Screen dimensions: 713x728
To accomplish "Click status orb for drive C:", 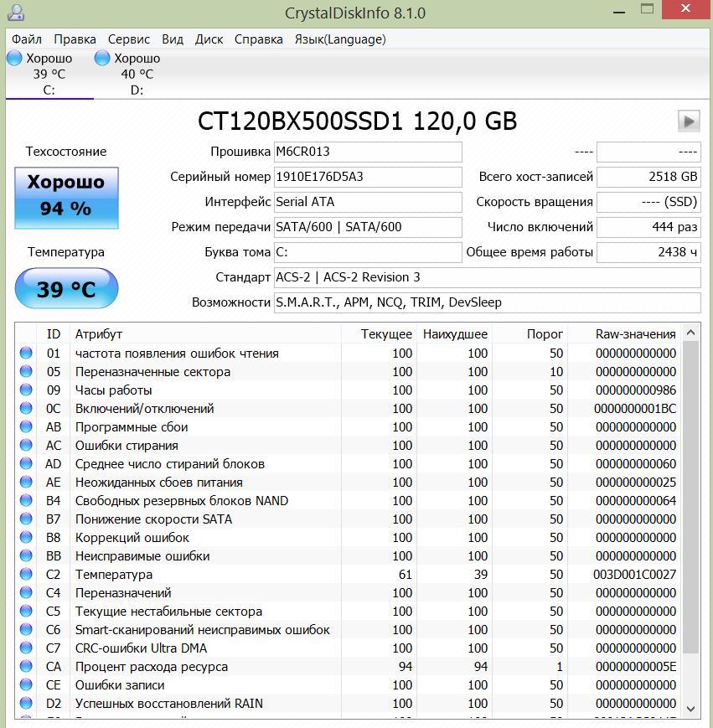I will click(14, 59).
